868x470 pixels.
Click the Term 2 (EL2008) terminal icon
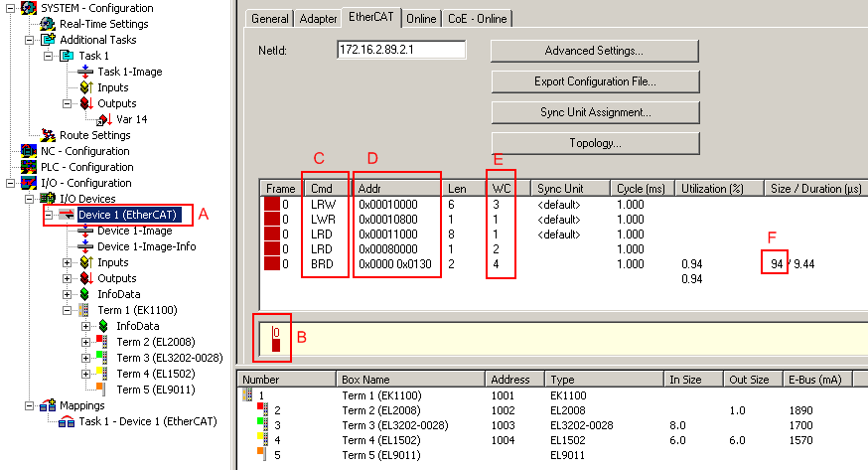(102, 342)
